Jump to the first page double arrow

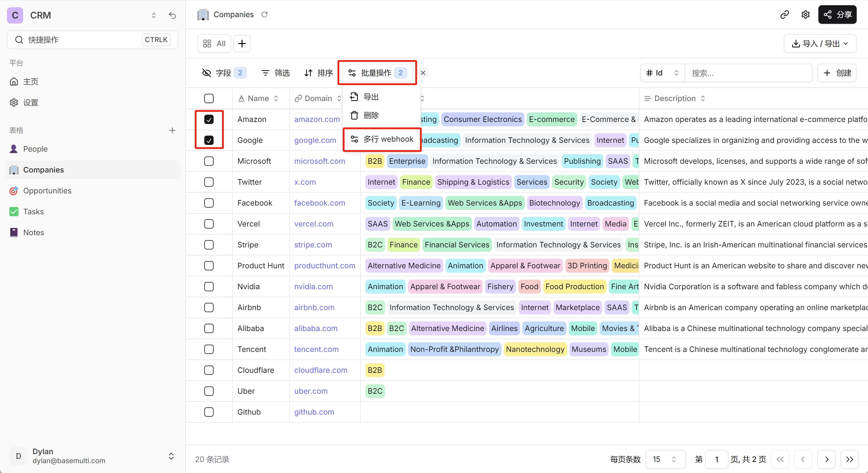[780, 459]
